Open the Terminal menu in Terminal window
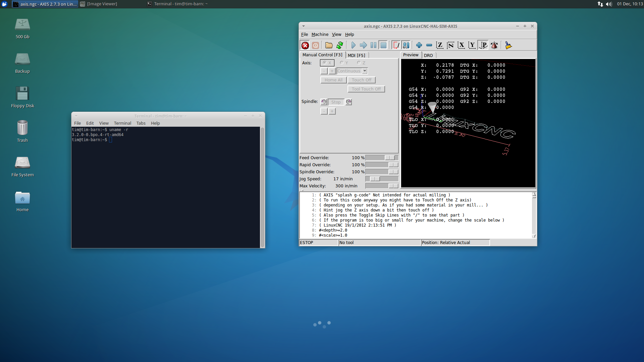The height and width of the screenshot is (362, 644). pos(122,123)
